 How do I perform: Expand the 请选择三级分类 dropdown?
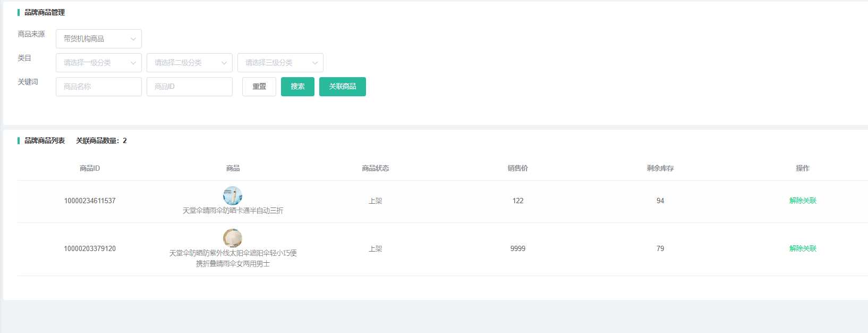(x=280, y=63)
